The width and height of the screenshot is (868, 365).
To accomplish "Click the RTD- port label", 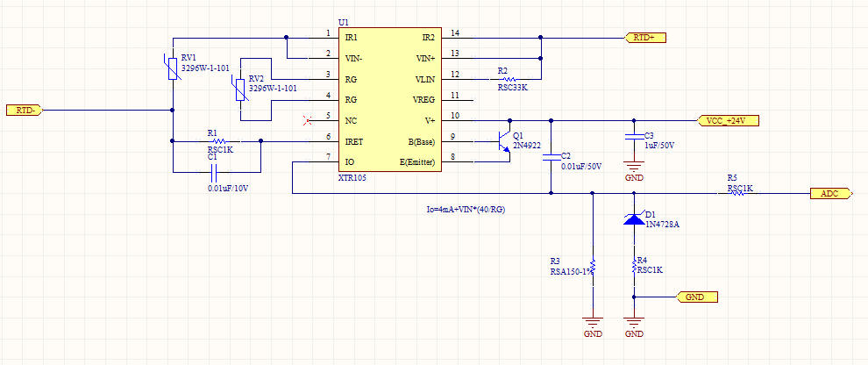I will pyautogui.click(x=25, y=111).
